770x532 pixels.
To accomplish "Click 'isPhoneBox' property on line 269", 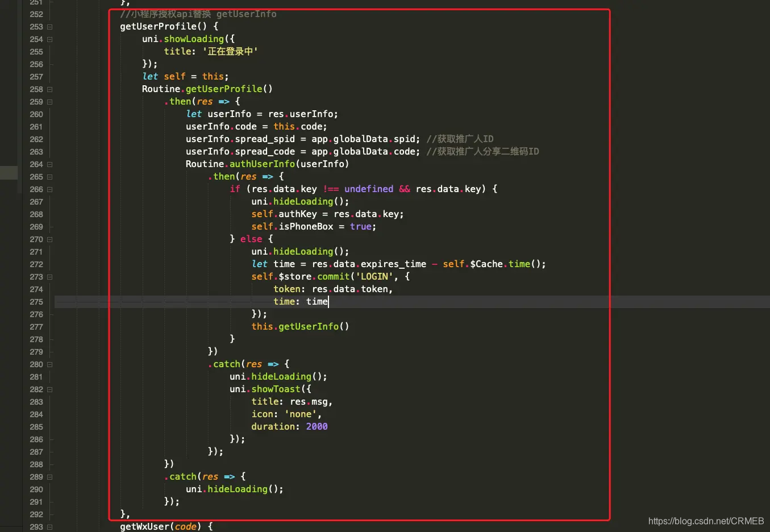I will 306,226.
